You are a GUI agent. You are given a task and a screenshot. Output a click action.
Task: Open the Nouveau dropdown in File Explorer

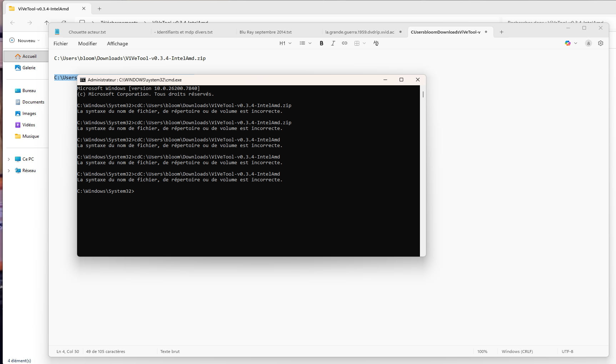[24, 41]
